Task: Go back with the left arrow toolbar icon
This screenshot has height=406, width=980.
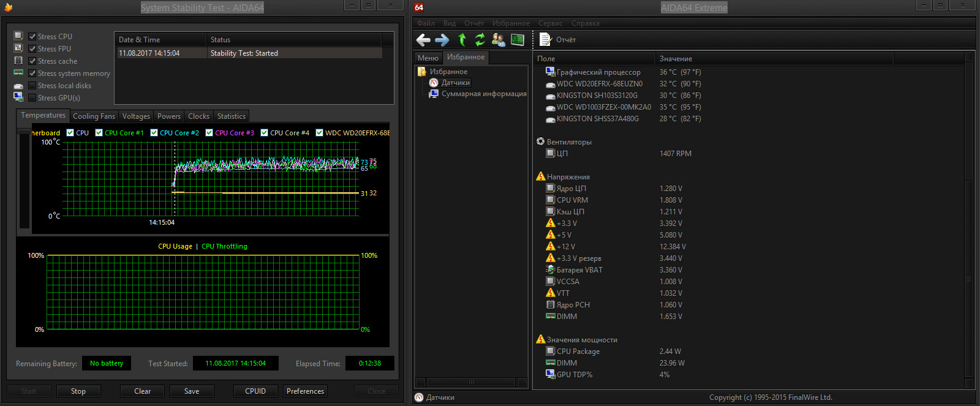Action: click(x=423, y=40)
